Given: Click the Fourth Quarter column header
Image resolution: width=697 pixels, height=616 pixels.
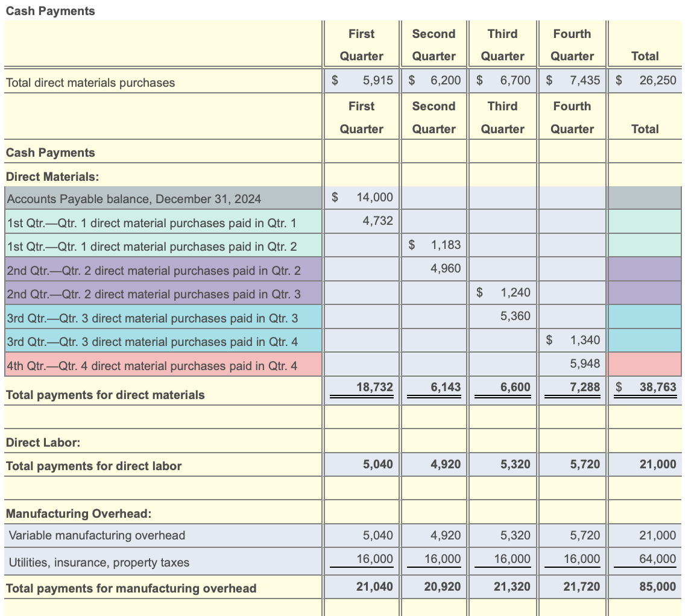Looking at the screenshot, I should tap(572, 45).
